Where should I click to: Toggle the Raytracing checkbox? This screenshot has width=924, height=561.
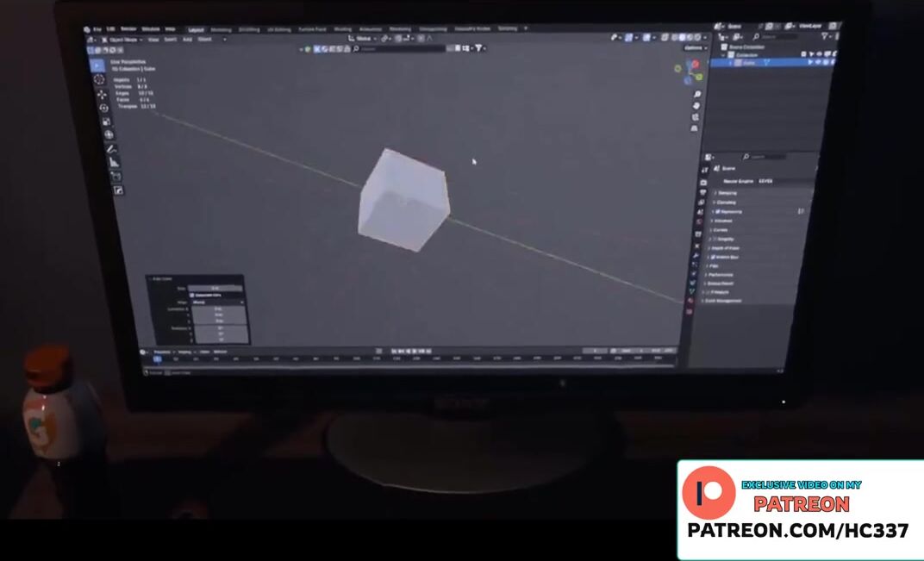pos(718,211)
